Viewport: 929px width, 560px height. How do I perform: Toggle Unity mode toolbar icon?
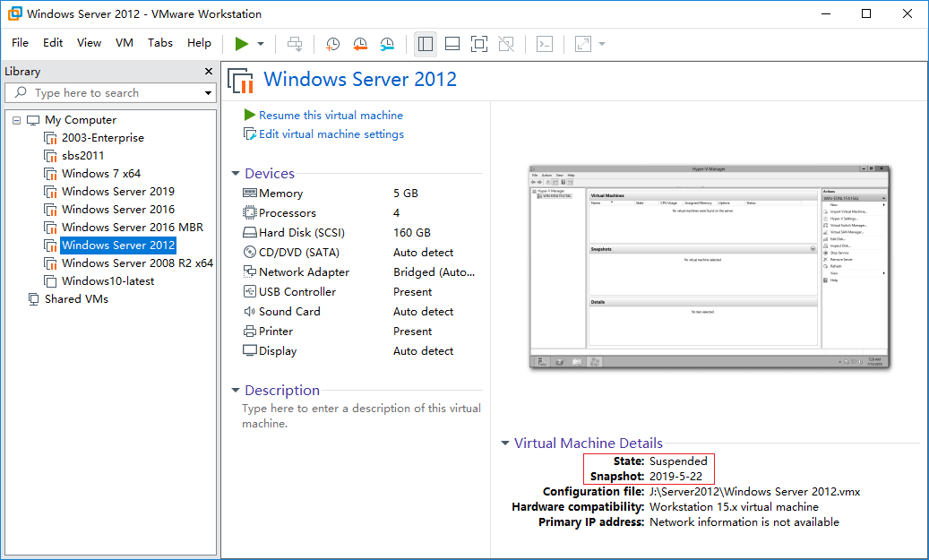point(506,43)
